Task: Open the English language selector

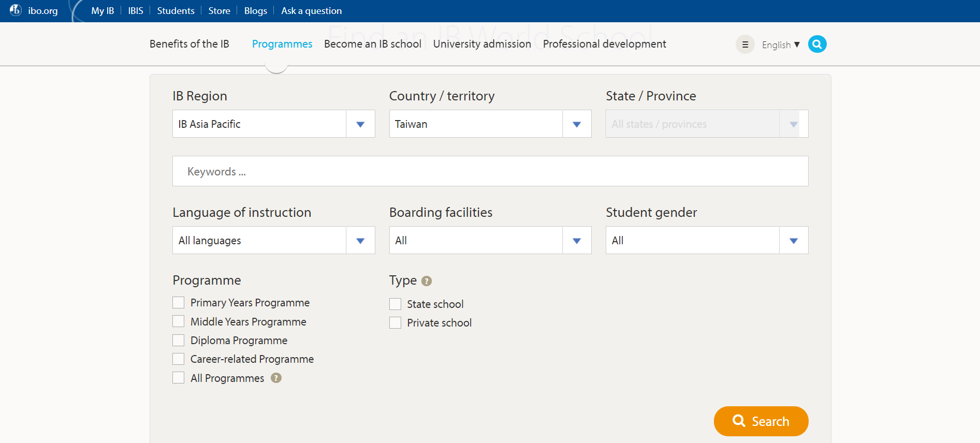Action: (x=781, y=45)
